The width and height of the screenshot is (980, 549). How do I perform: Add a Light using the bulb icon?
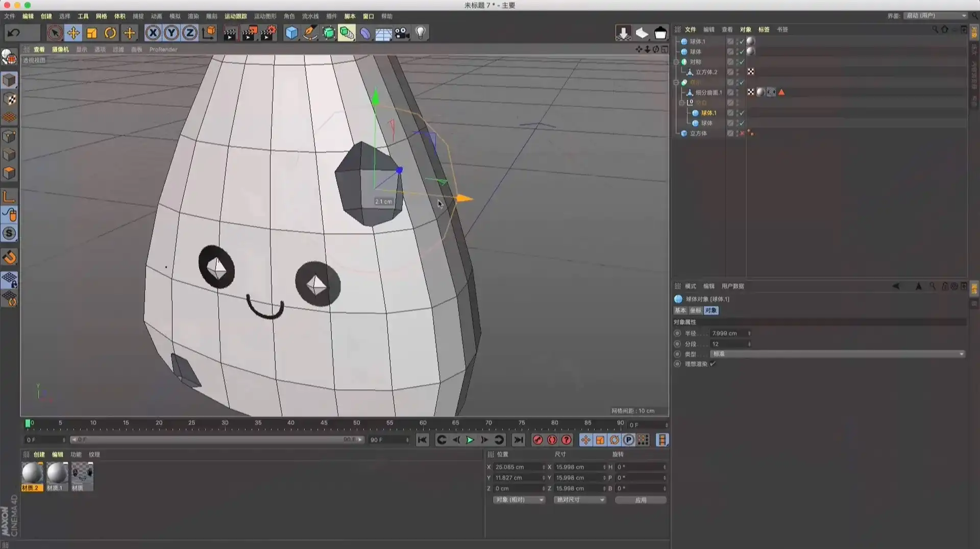click(421, 33)
